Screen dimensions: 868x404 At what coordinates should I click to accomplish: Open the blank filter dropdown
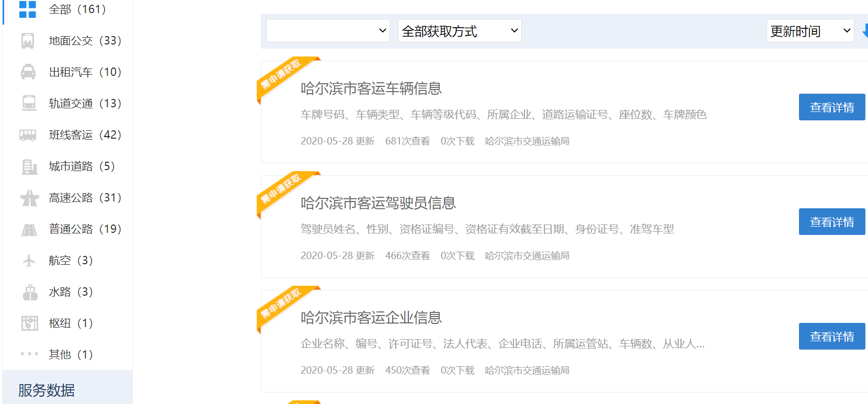pos(328,31)
